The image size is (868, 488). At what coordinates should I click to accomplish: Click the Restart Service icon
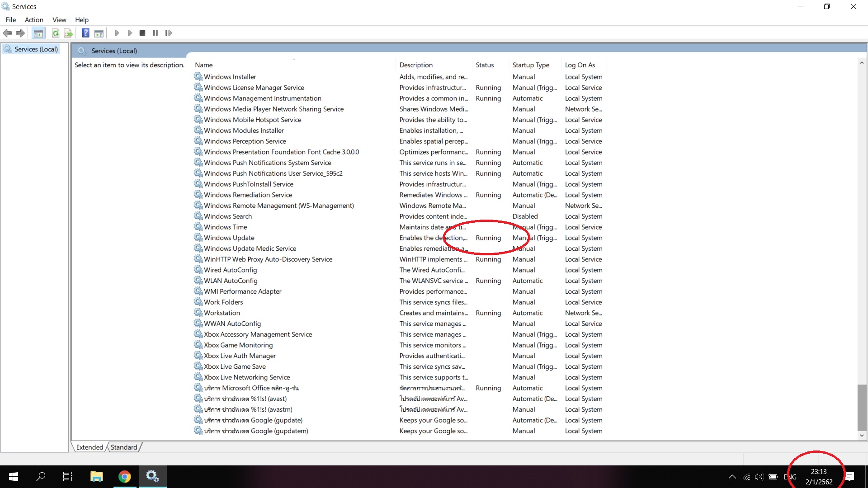coord(169,33)
